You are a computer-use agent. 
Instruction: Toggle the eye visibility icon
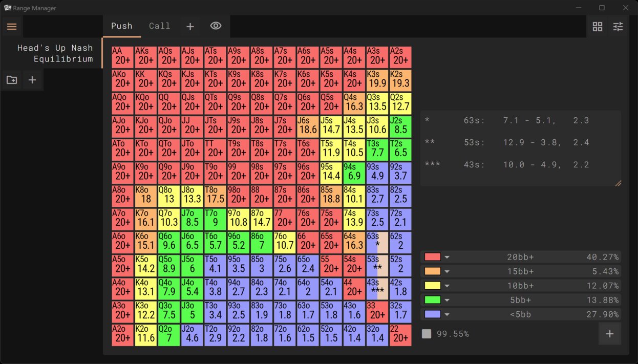pos(216,26)
